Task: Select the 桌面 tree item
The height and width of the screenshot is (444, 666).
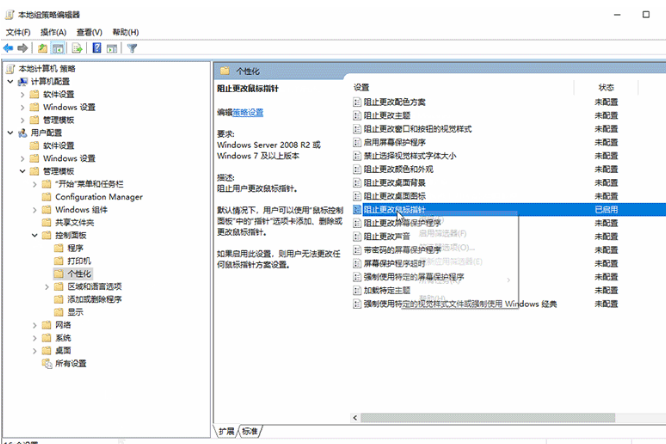Action: pos(63,351)
